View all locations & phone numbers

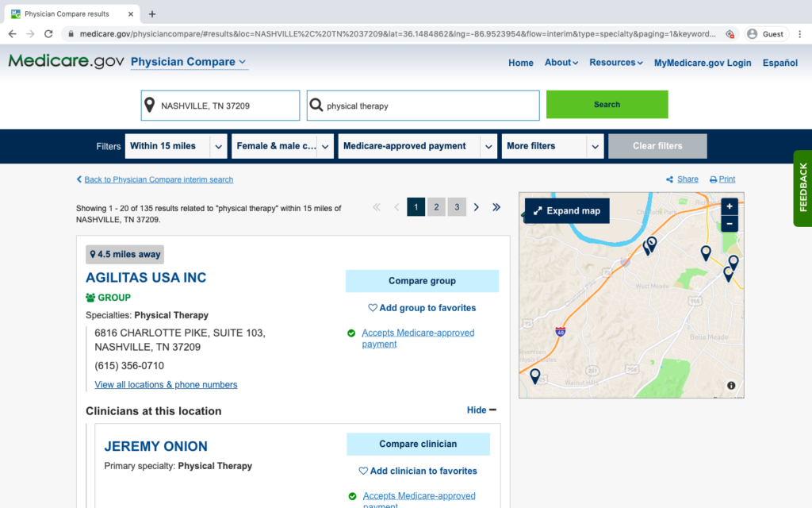(166, 385)
